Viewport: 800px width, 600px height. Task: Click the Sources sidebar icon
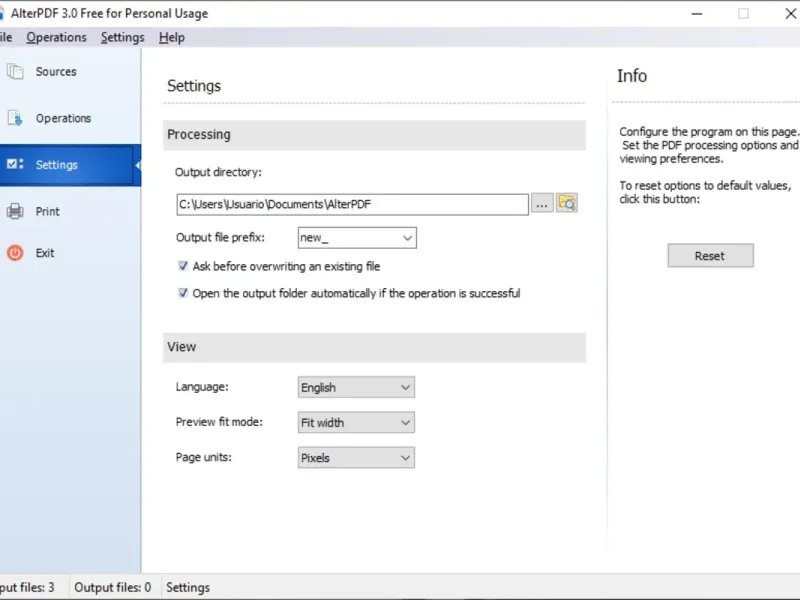pyautogui.click(x=15, y=71)
